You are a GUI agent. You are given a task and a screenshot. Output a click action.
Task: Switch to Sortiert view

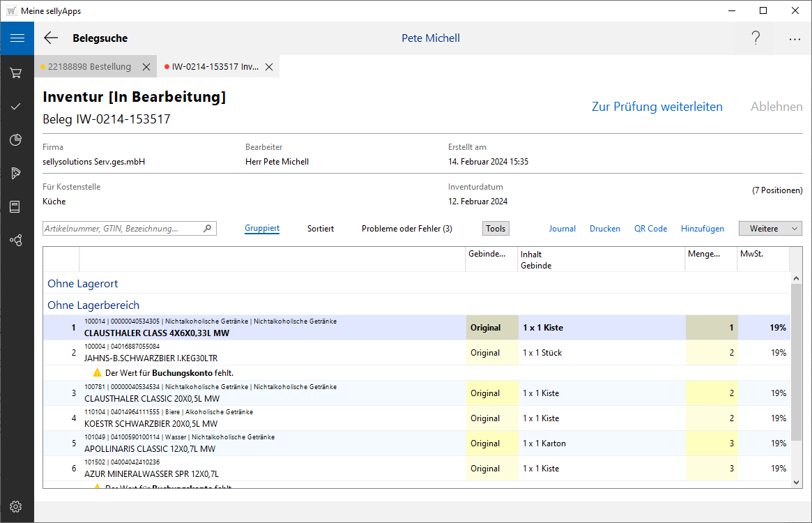(x=321, y=229)
